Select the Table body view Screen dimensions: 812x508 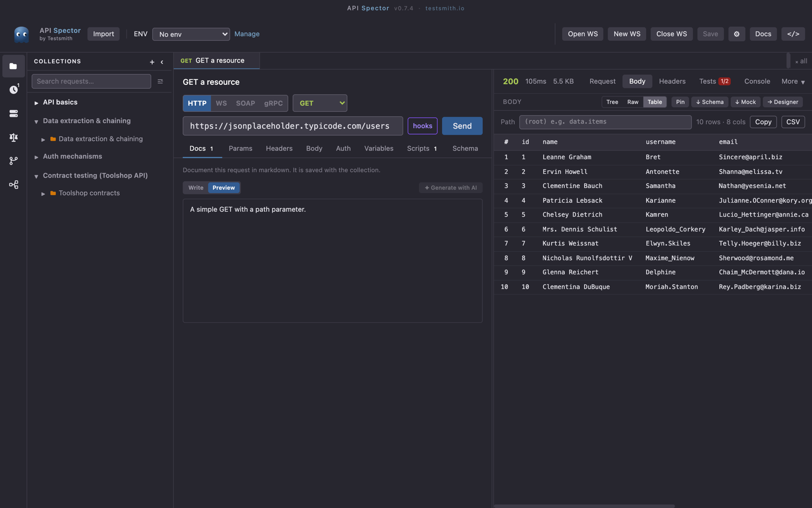tap(655, 102)
